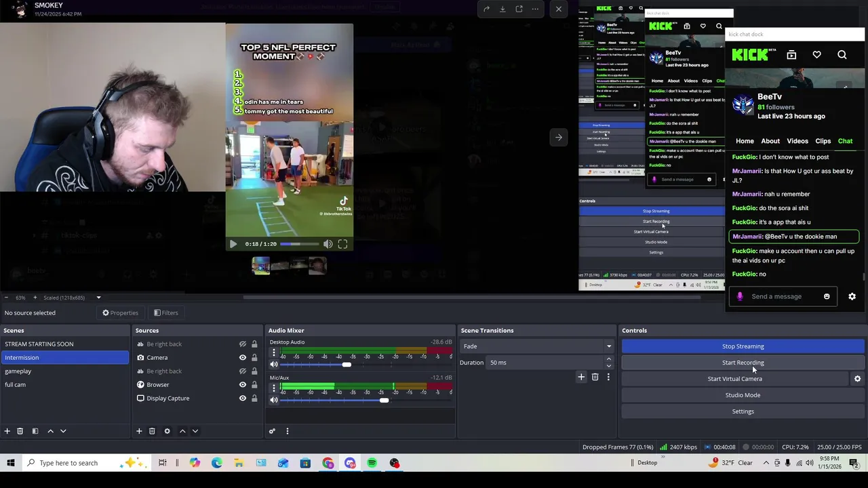Zoom in preview with plus

click(x=35, y=298)
